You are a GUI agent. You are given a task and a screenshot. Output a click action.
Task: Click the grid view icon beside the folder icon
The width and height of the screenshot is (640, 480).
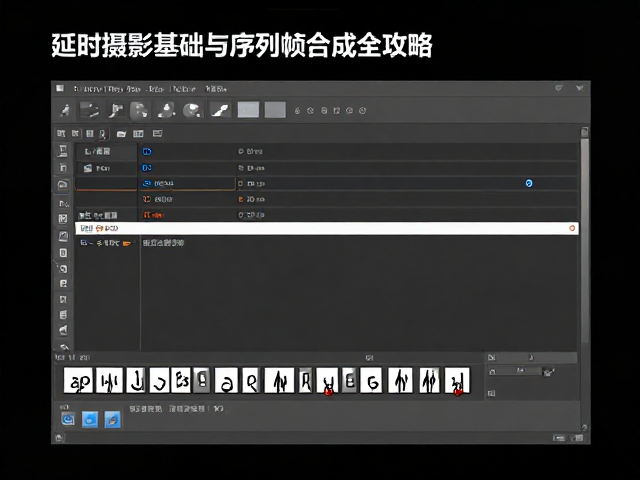tap(138, 134)
